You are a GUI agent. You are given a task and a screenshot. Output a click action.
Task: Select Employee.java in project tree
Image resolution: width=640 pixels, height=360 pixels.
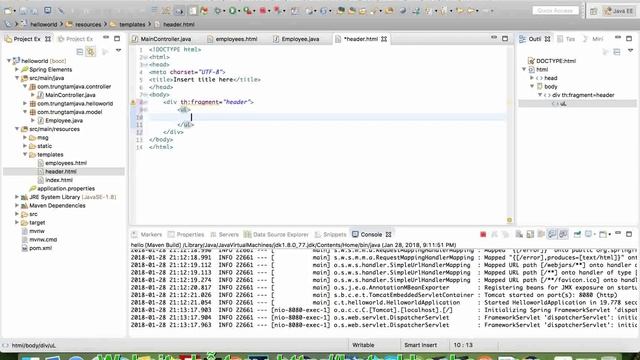(64, 120)
